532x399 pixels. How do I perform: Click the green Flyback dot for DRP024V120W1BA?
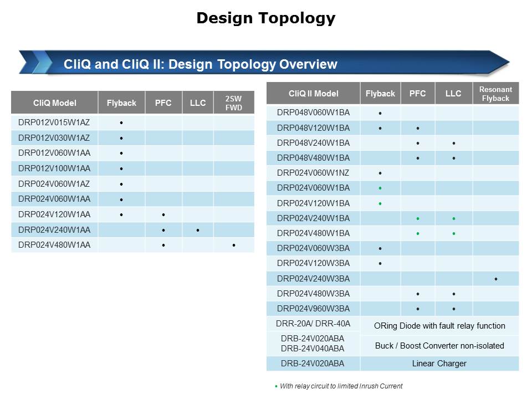pos(380,203)
